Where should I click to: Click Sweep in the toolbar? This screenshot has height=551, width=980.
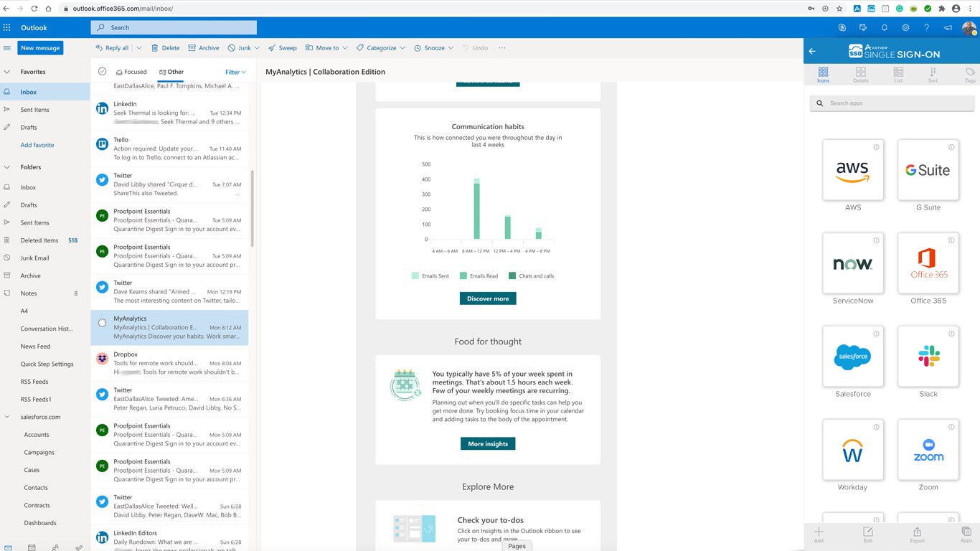point(283,48)
